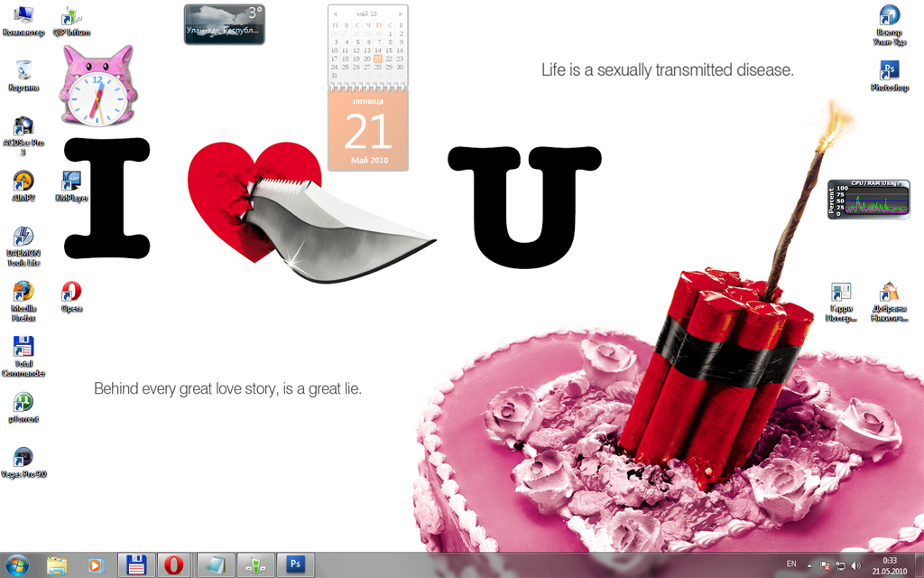This screenshot has height=578, width=924.
Task: Open the Mozilla Firefox desktop shortcut
Action: (x=23, y=292)
